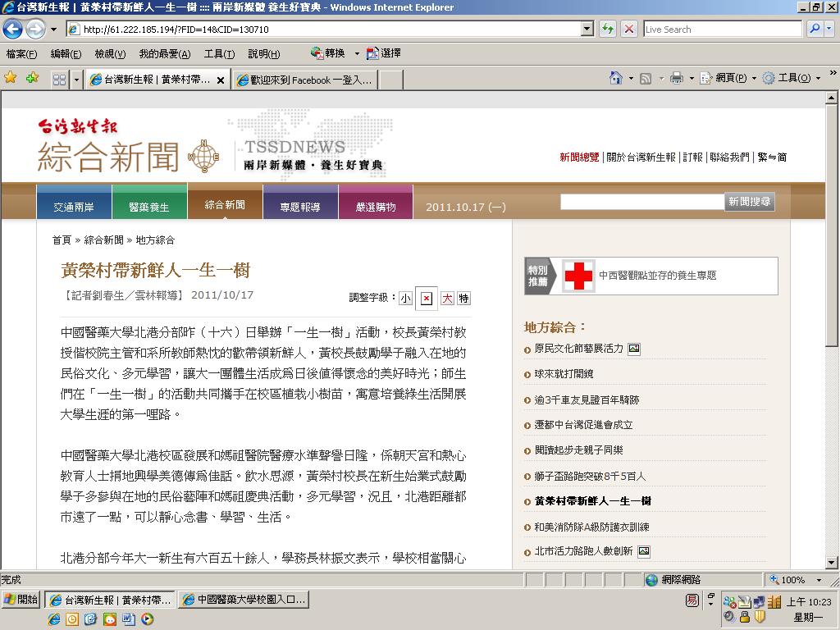
Task: Set font size to 特
Action: pyautogui.click(x=463, y=299)
